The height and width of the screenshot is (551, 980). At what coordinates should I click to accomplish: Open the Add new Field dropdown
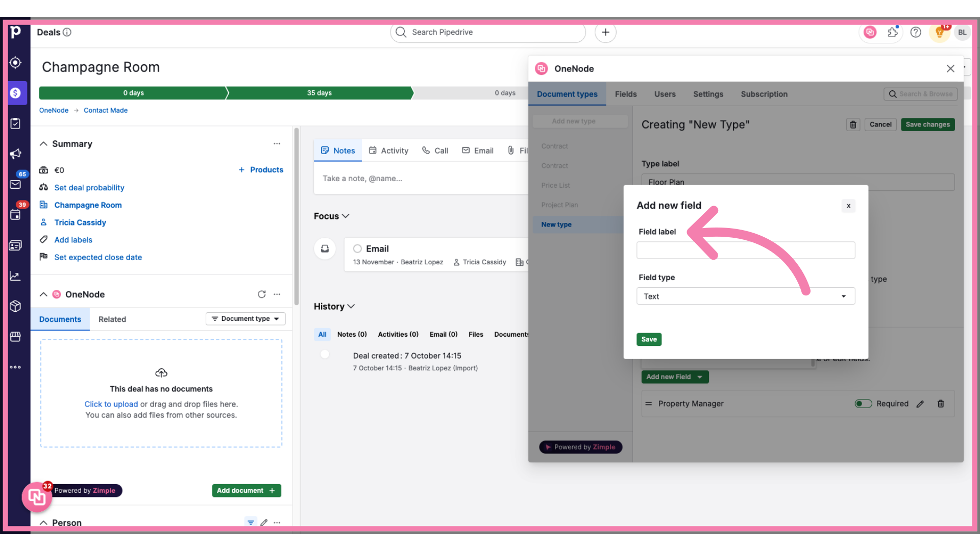click(x=675, y=377)
